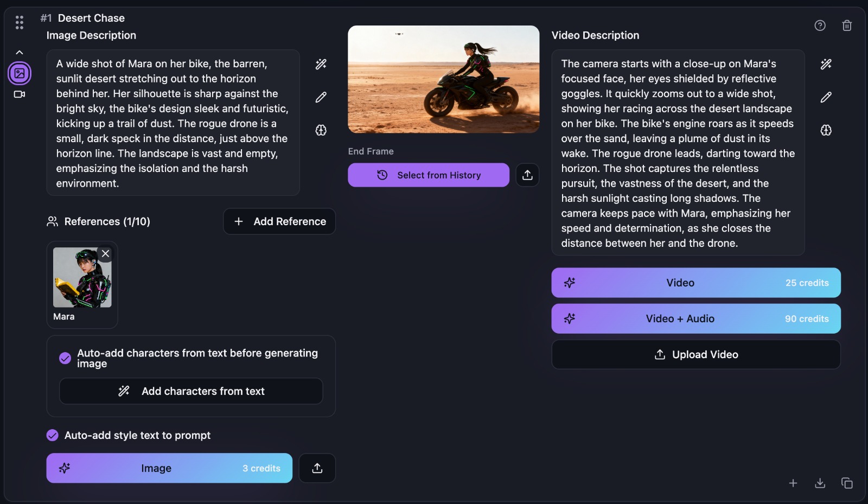Generate Image for 3 credits
868x504 pixels.
[169, 468]
